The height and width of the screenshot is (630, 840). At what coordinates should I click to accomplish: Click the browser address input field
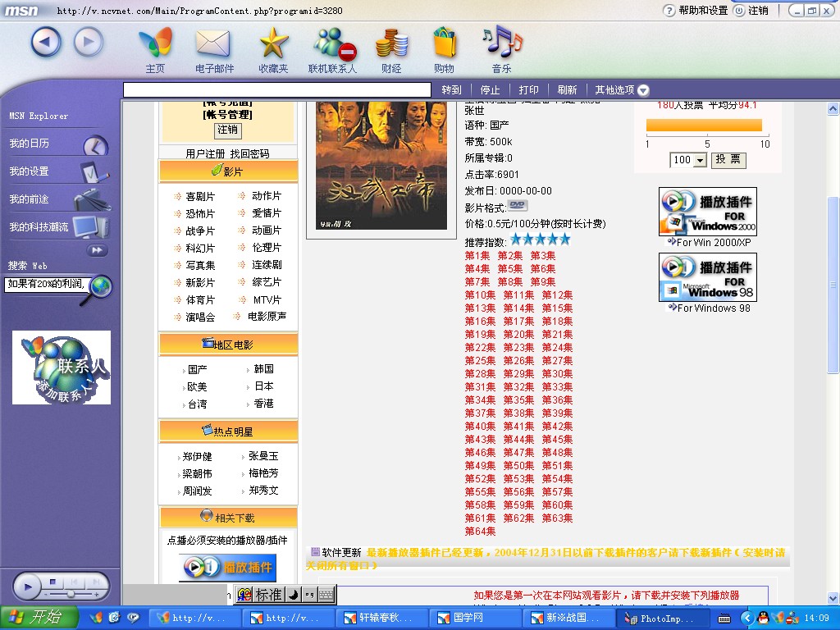[x=276, y=90]
